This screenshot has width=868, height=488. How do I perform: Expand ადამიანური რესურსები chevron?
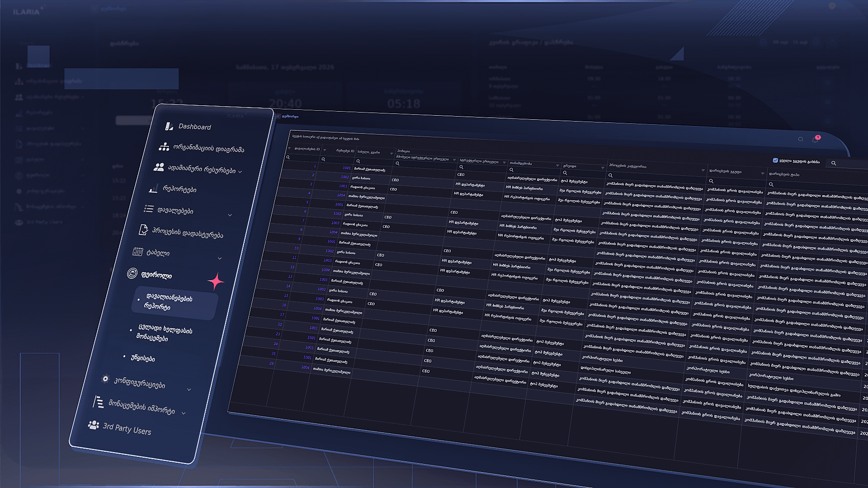click(240, 172)
